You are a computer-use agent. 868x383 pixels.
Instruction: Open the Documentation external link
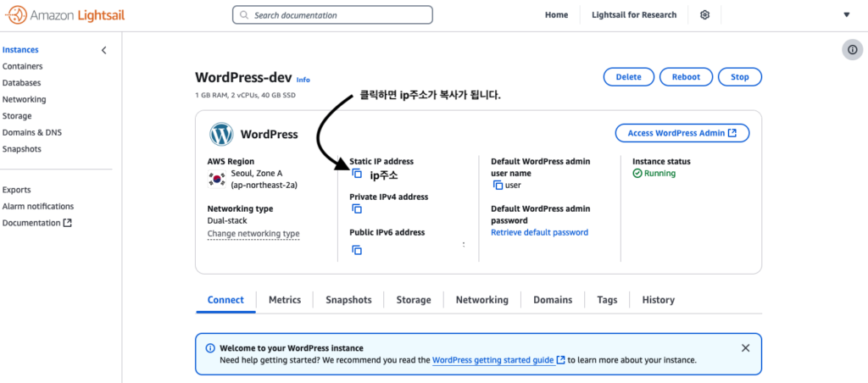pos(37,223)
